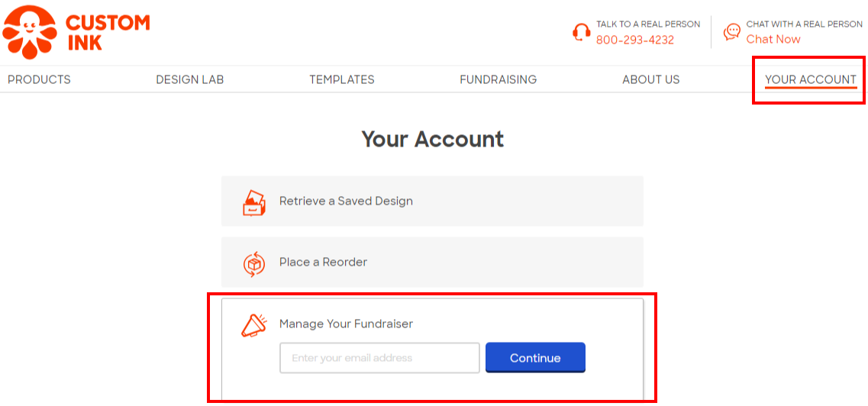Image resolution: width=868 pixels, height=406 pixels.
Task: Open the About Us page
Action: (x=650, y=79)
